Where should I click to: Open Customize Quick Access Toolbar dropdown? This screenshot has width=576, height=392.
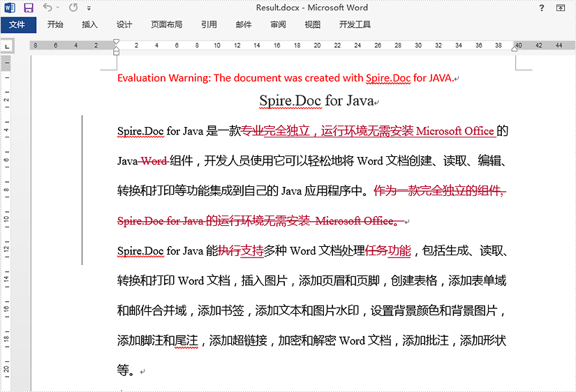click(x=89, y=8)
